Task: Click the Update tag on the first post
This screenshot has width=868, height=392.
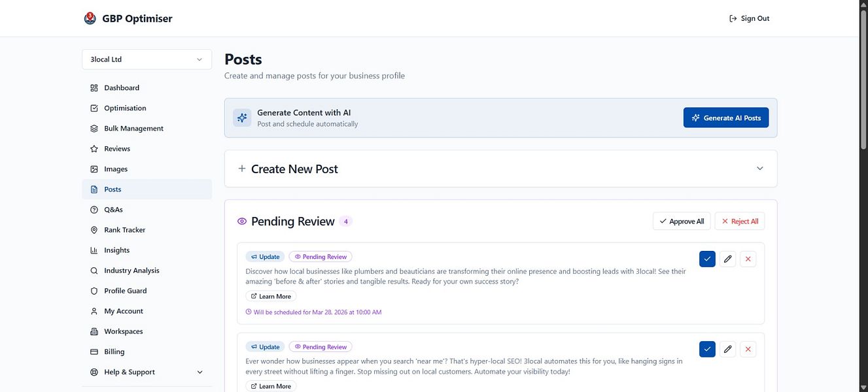Action: 266,257
